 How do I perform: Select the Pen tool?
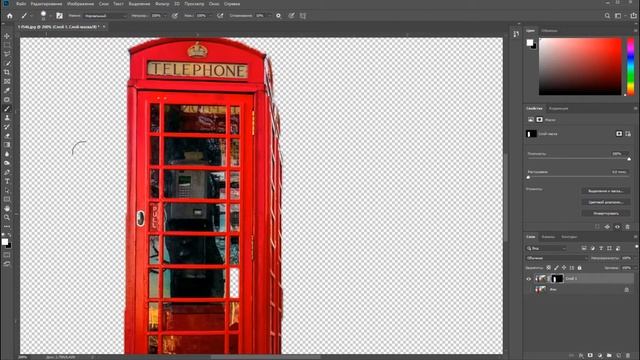pyautogui.click(x=7, y=172)
